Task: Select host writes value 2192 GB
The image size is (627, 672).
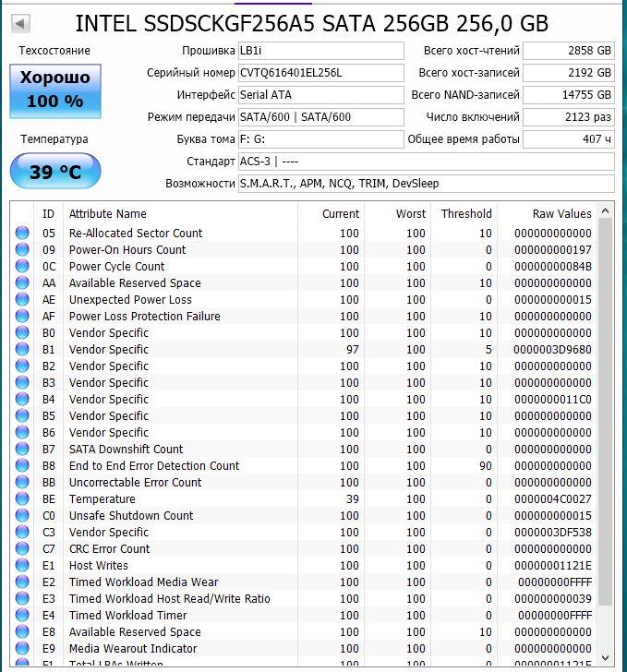Action: pos(569,73)
